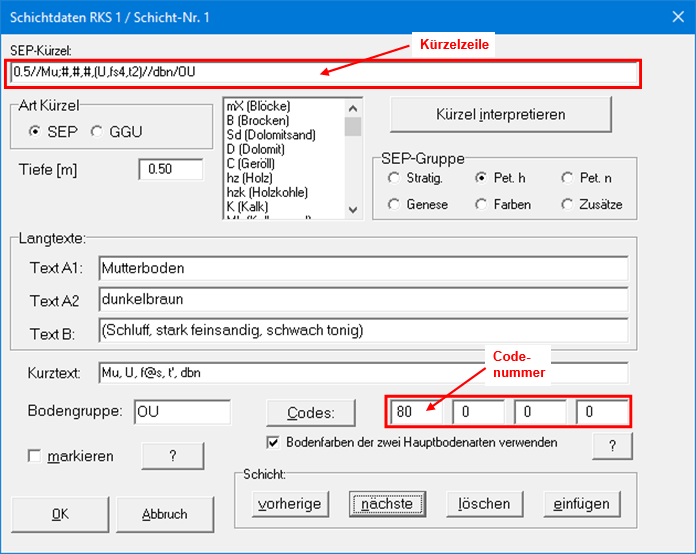
Task: Go to the vorherige Schicht
Action: click(290, 504)
